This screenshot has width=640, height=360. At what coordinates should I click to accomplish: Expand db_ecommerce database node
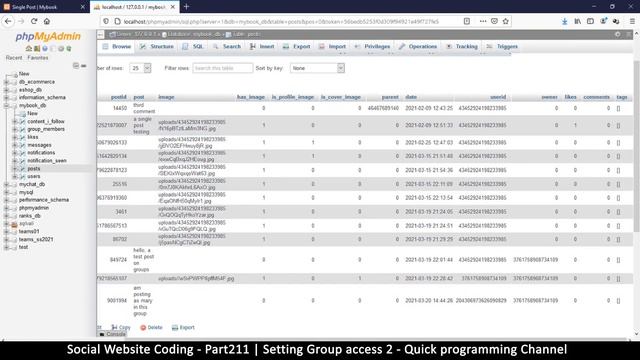coord(6,82)
